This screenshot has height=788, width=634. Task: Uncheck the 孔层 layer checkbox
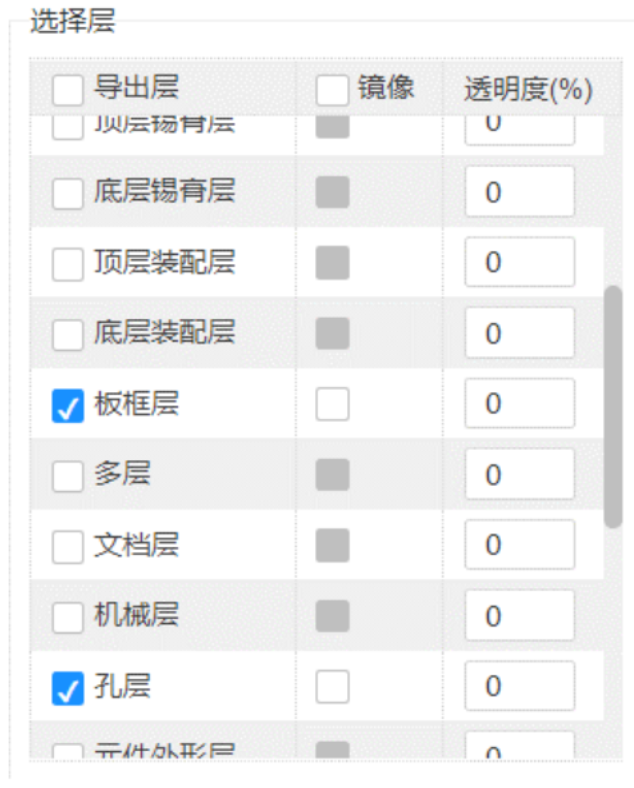tap(67, 688)
